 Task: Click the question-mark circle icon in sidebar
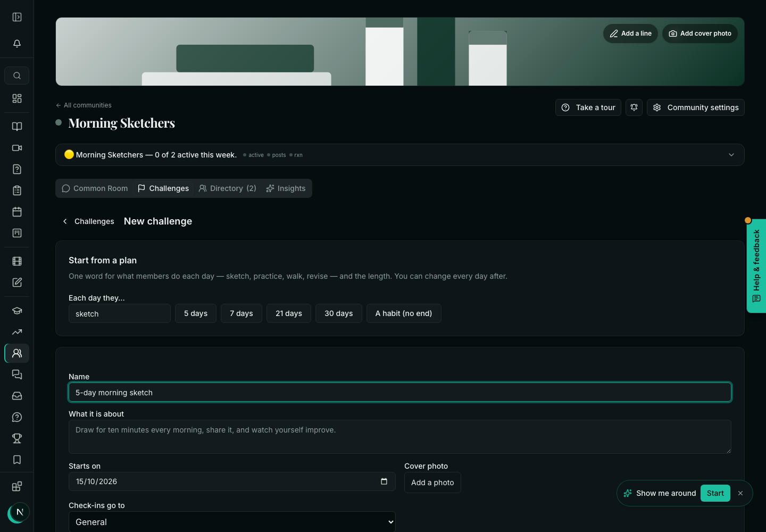tap(17, 417)
